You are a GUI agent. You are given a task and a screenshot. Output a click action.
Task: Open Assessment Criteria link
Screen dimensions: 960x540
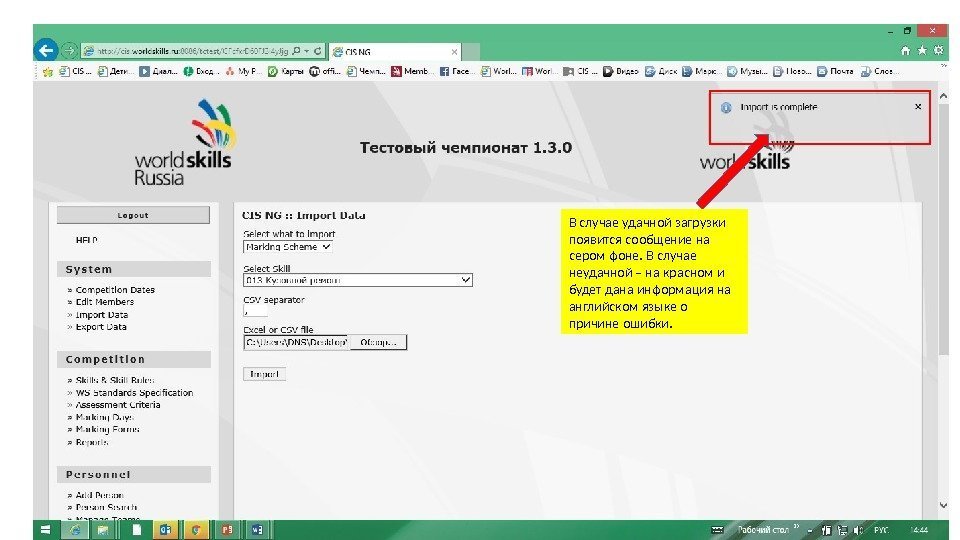tap(118, 405)
